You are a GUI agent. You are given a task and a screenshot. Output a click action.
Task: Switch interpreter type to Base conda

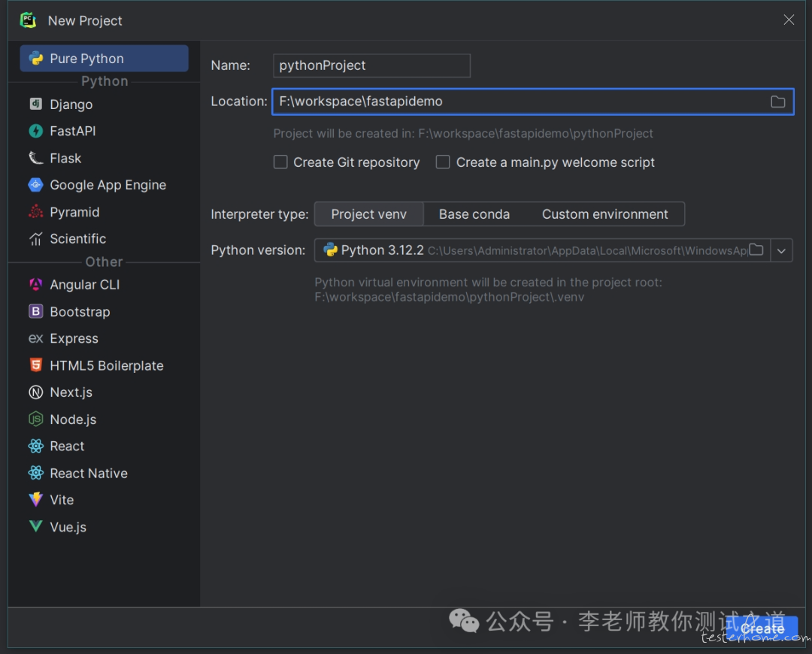coord(474,214)
